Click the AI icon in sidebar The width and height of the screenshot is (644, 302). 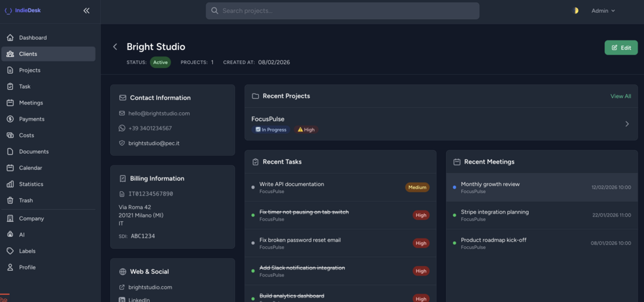[10, 235]
